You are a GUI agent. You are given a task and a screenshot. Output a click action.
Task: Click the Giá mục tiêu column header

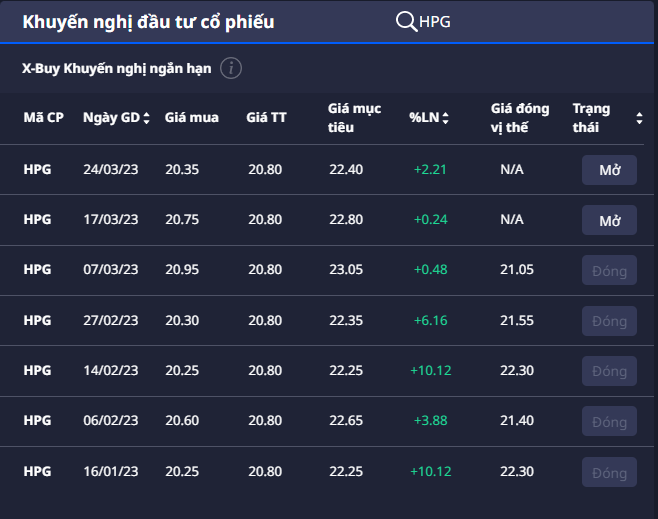pos(348,118)
